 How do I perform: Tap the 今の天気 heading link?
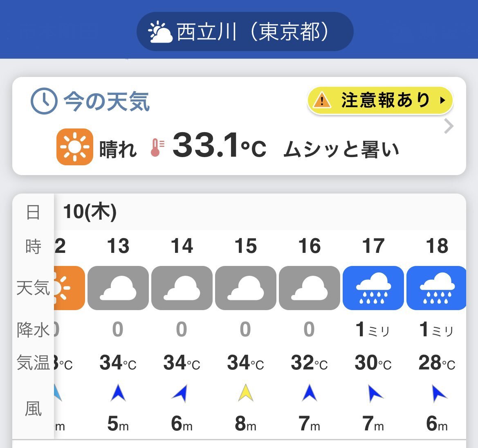[106, 101]
